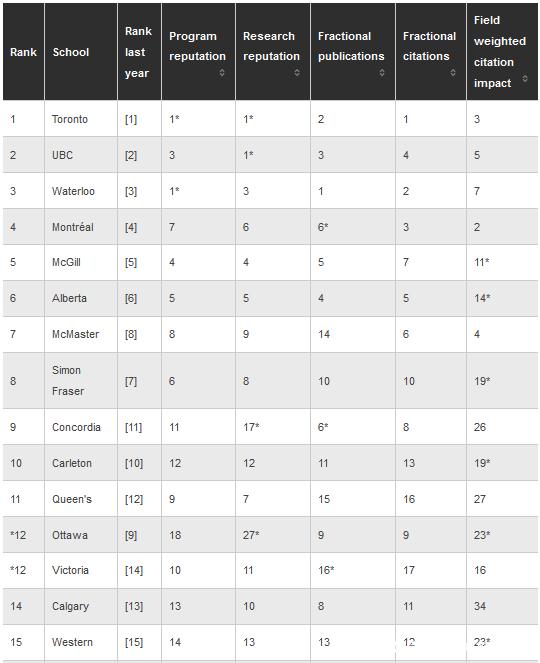The image size is (540, 663).
Task: Click the Rank last year header
Action: [x=140, y=52]
